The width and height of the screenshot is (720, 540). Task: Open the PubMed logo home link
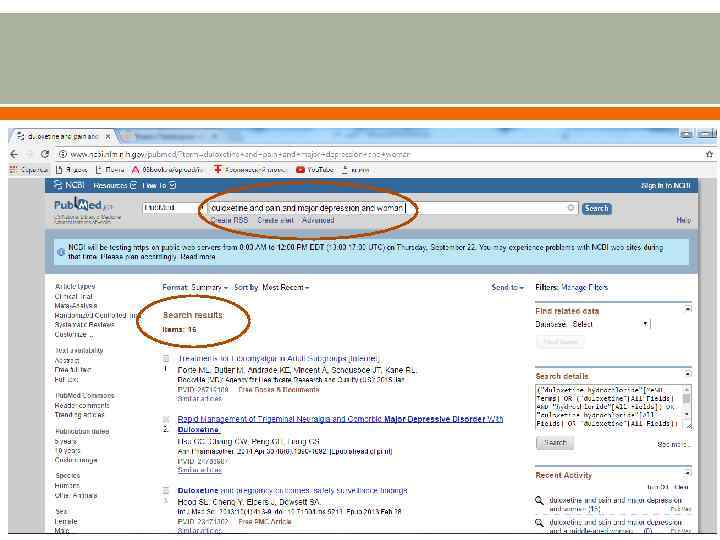83,205
